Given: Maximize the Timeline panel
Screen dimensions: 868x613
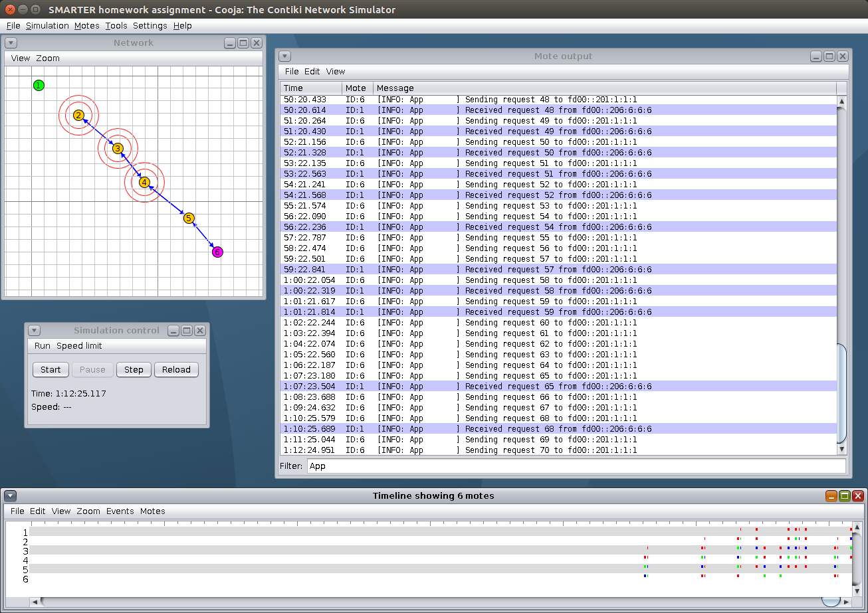Looking at the screenshot, I should point(845,496).
